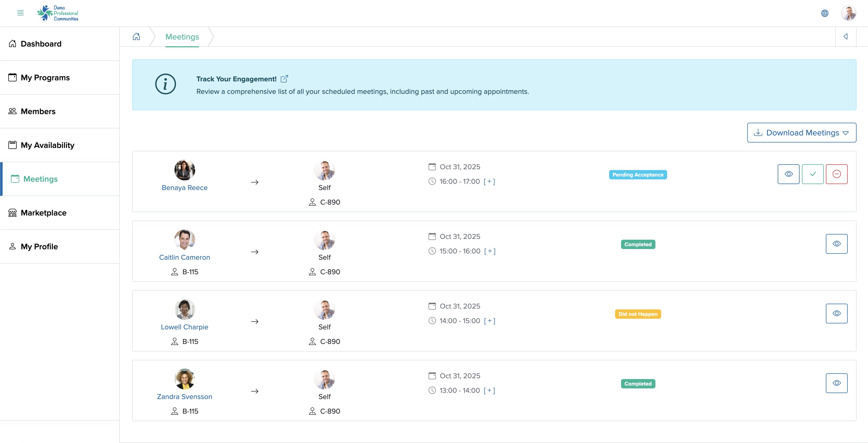Expand the Download Meetings dropdown
868x443 pixels.
point(847,132)
